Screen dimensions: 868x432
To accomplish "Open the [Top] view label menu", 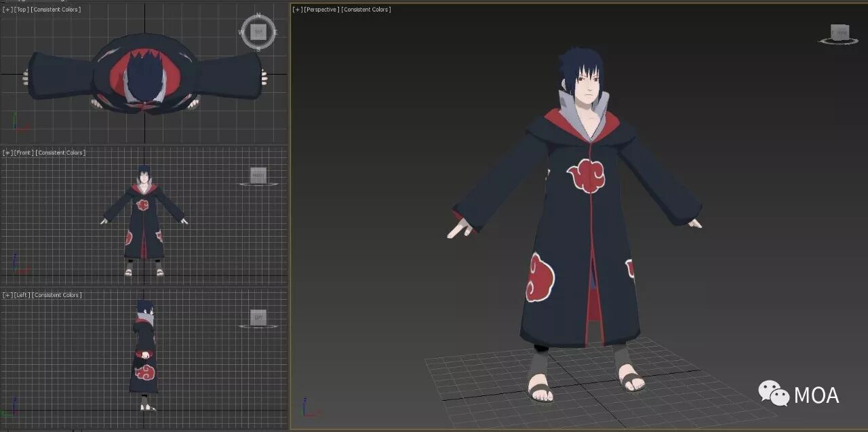I will [x=21, y=9].
